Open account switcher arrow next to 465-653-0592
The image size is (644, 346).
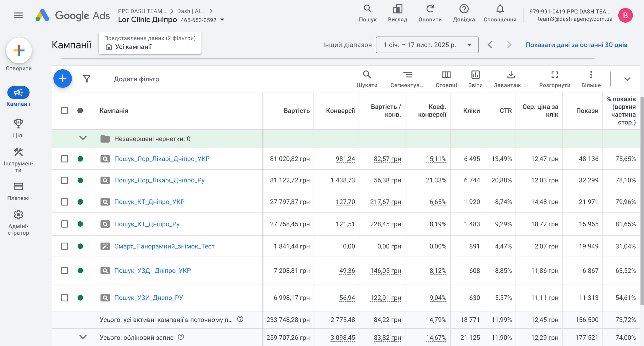pyautogui.click(x=222, y=20)
